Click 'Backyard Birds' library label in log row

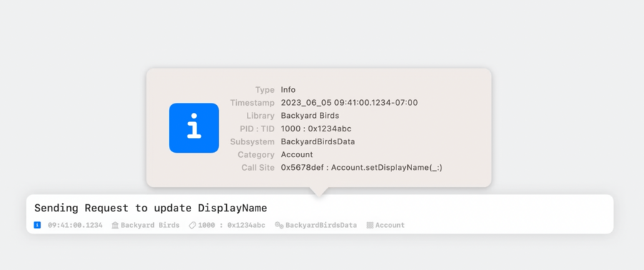pyautogui.click(x=150, y=225)
